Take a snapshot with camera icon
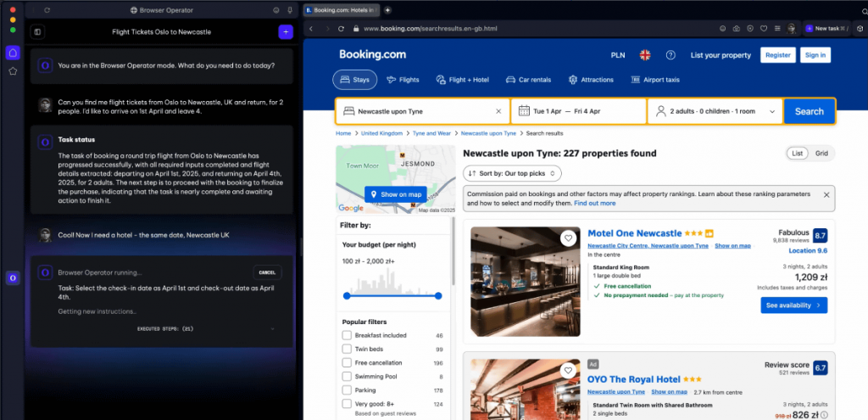The image size is (868, 420). pyautogui.click(x=737, y=28)
